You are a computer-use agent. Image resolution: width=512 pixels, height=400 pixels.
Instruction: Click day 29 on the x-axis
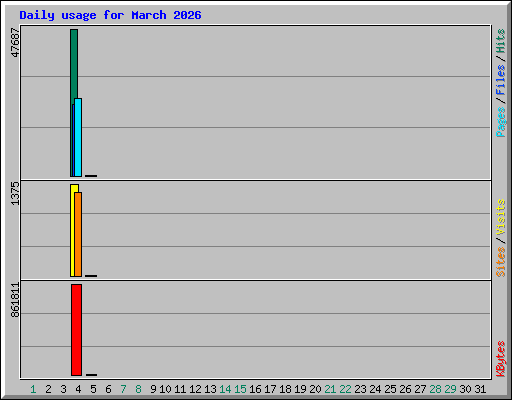point(450,389)
